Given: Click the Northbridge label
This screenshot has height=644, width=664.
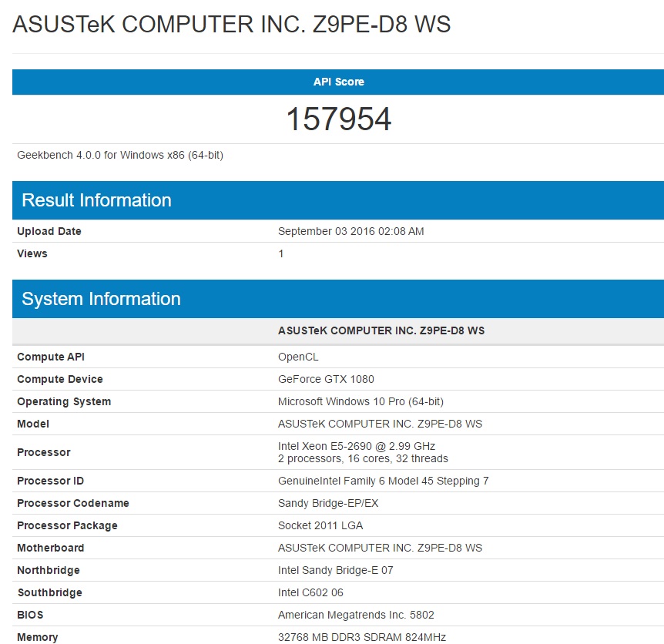Looking at the screenshot, I should (49, 570).
